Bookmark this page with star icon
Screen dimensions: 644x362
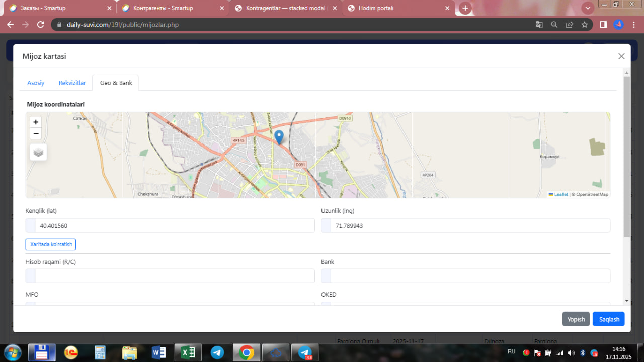584,24
